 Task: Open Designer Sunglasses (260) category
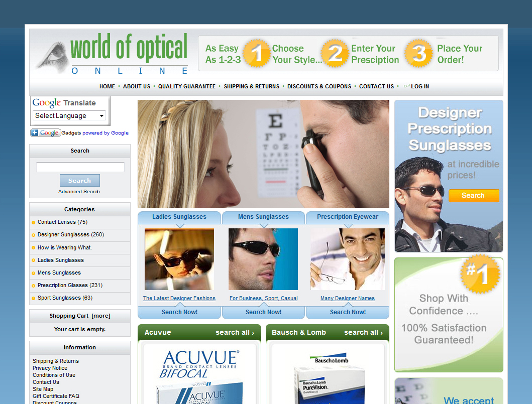coord(70,234)
